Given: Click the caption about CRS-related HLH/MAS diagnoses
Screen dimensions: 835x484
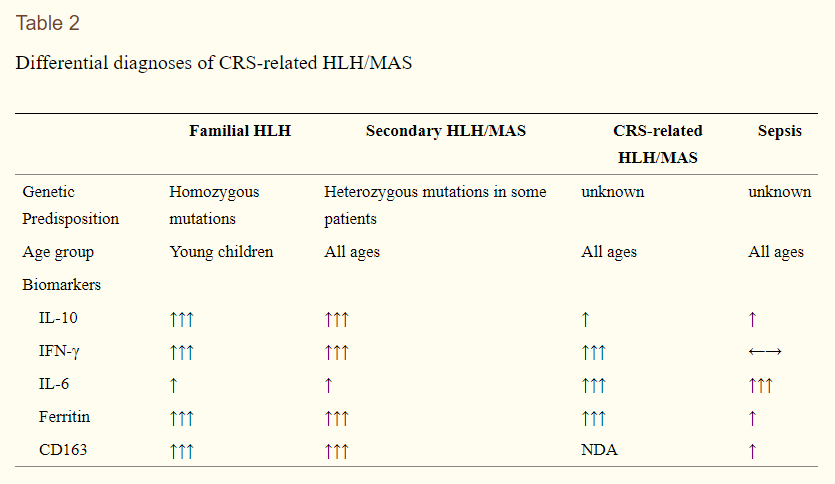Looking at the screenshot, I should [213, 63].
